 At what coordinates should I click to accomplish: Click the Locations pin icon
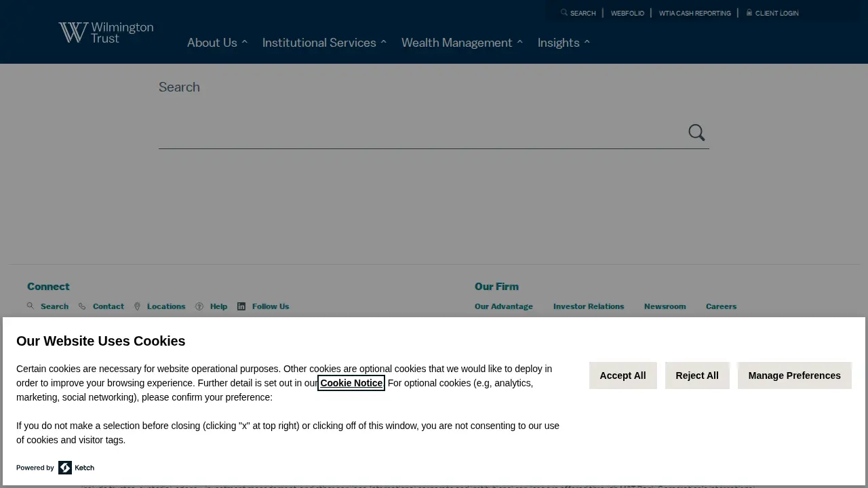[137, 306]
